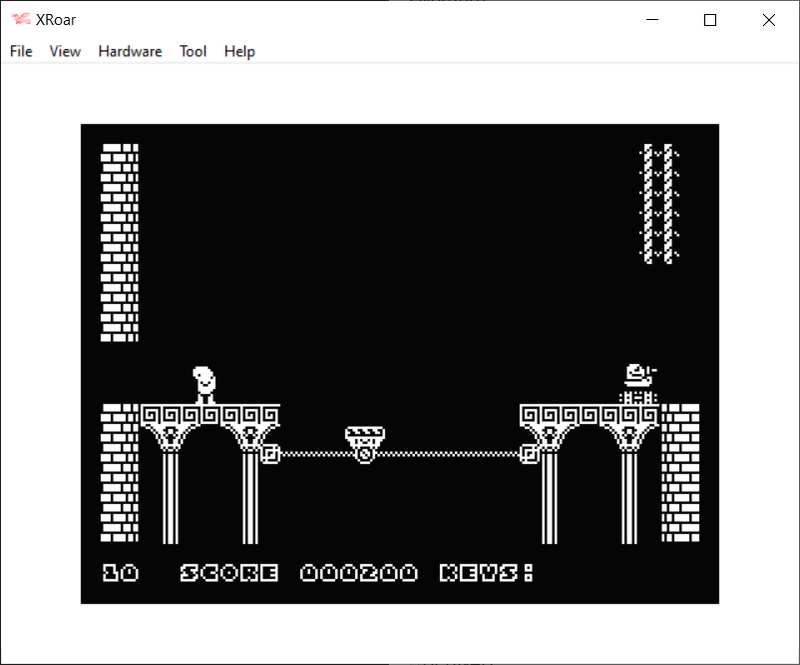This screenshot has width=800, height=665.
Task: Click the small crate under the snail
Action: 638,397
